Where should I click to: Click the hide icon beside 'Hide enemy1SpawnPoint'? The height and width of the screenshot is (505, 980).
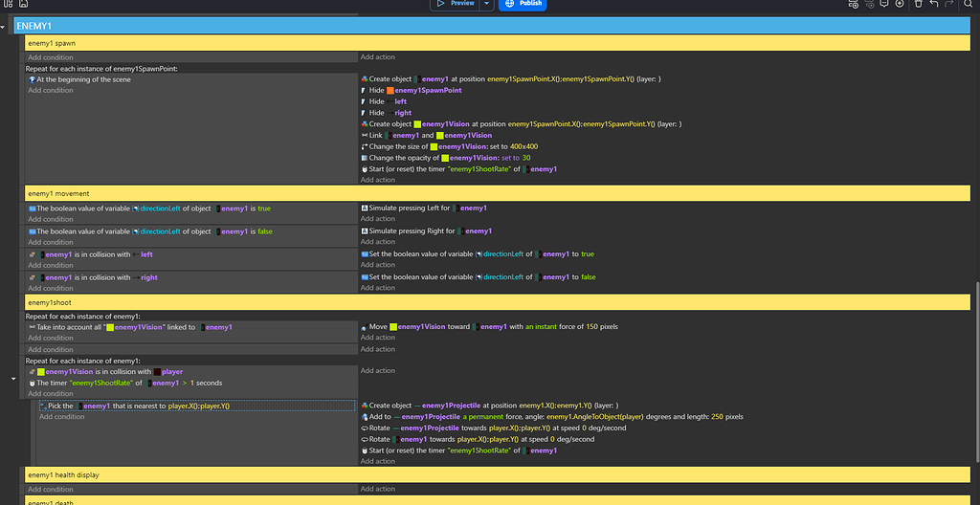click(x=365, y=91)
